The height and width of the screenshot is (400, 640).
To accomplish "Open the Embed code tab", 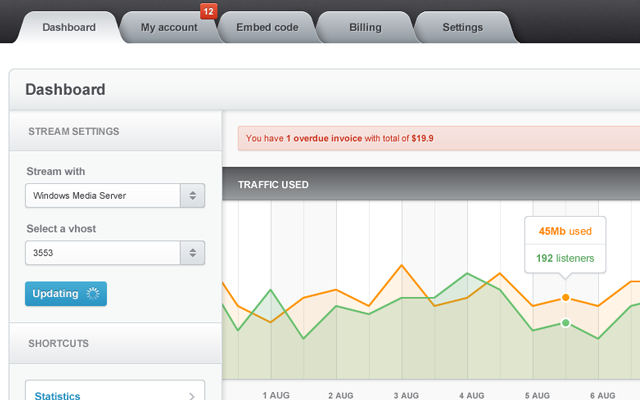I will pos(267,27).
